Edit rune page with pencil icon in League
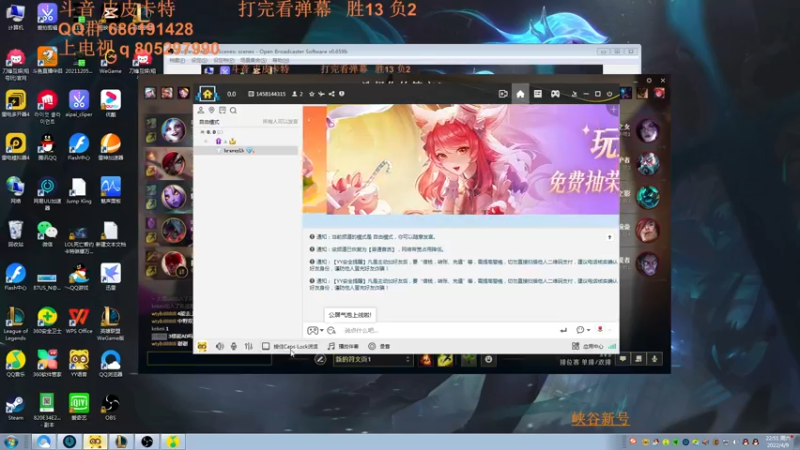Screen dimensions: 800x450 [x=320, y=360]
